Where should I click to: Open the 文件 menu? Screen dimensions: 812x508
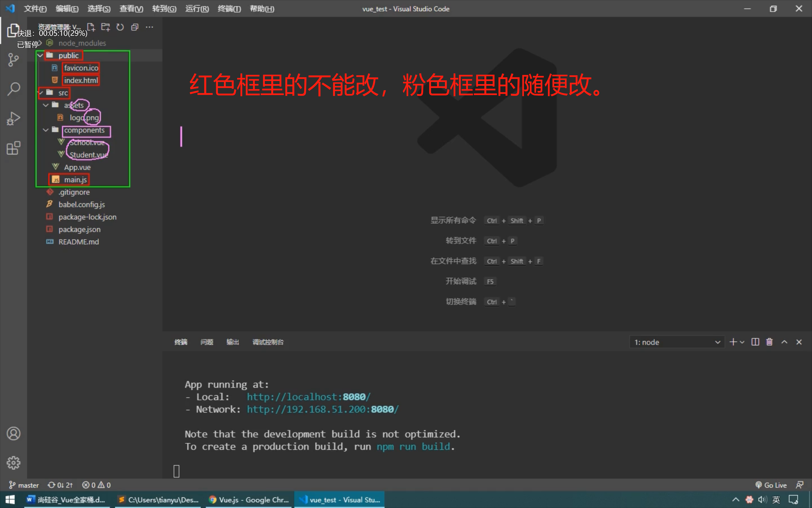(x=35, y=9)
